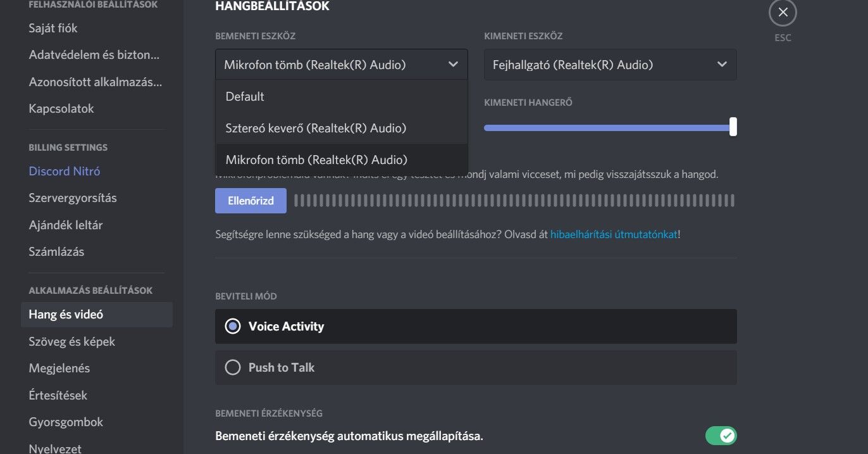
Task: Toggle automatic input sensitivity switch
Action: [721, 436]
